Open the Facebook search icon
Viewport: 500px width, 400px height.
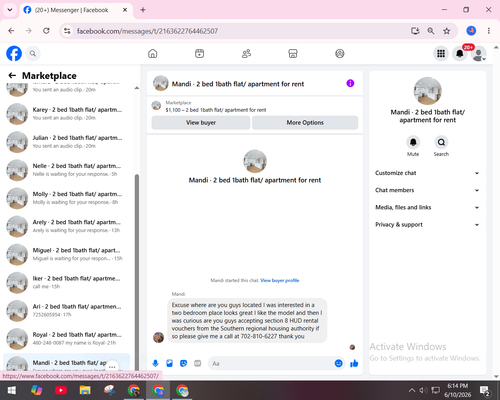[x=33, y=53]
